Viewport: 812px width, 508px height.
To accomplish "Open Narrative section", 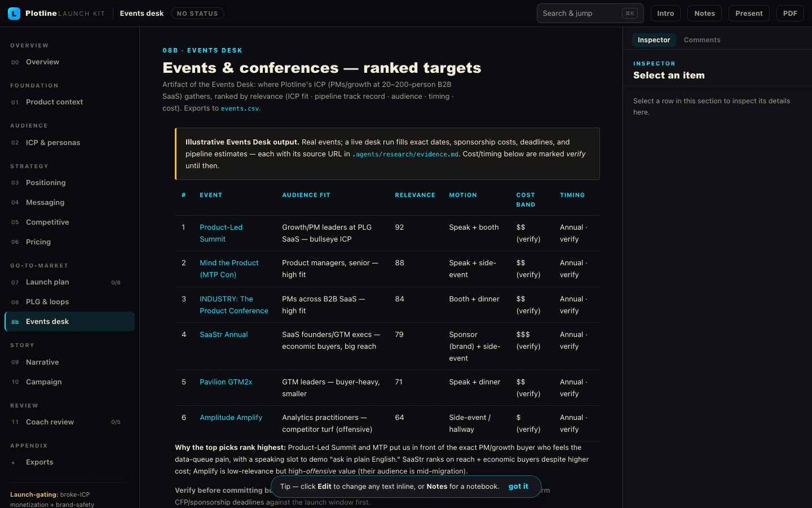I will click(69, 362).
